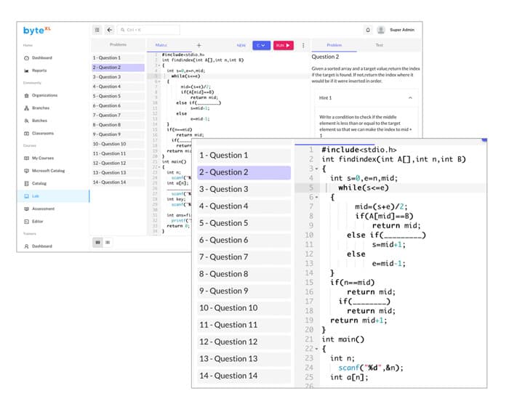Toggle the sidebar menu icon beside the back arrow
This screenshot has height=420, width=509.
97,30
